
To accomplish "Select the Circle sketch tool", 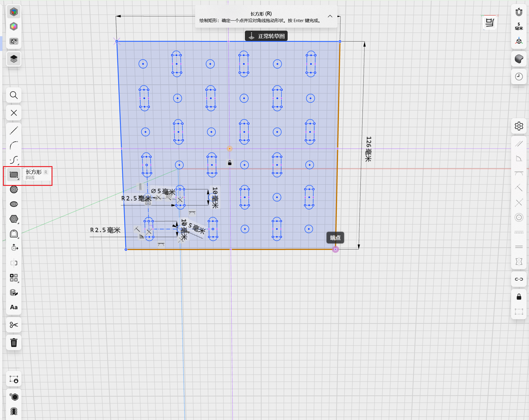I will coord(14,189).
